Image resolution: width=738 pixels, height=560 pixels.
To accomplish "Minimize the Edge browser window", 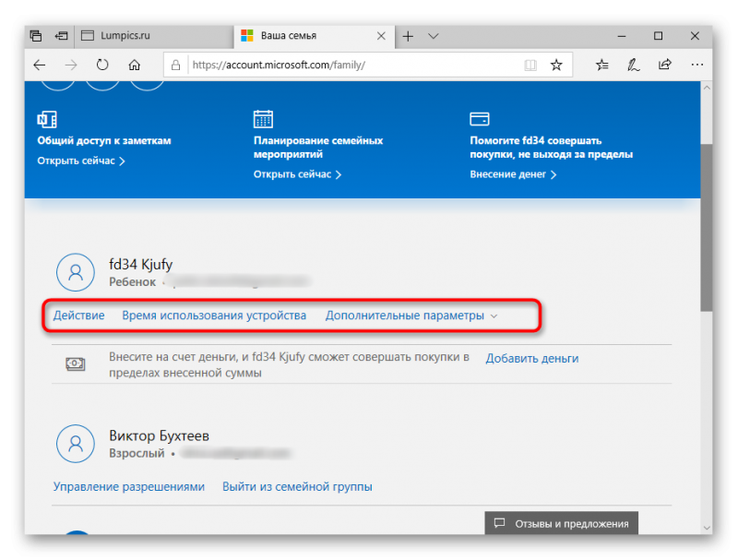I will [x=622, y=36].
